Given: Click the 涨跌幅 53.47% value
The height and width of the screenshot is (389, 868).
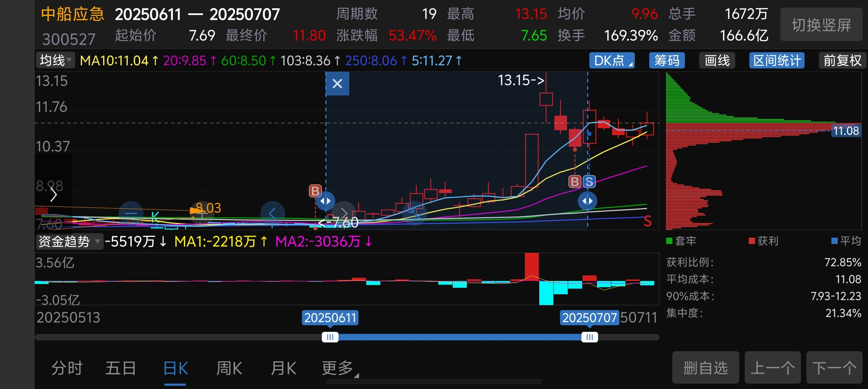Looking at the screenshot, I should [413, 36].
